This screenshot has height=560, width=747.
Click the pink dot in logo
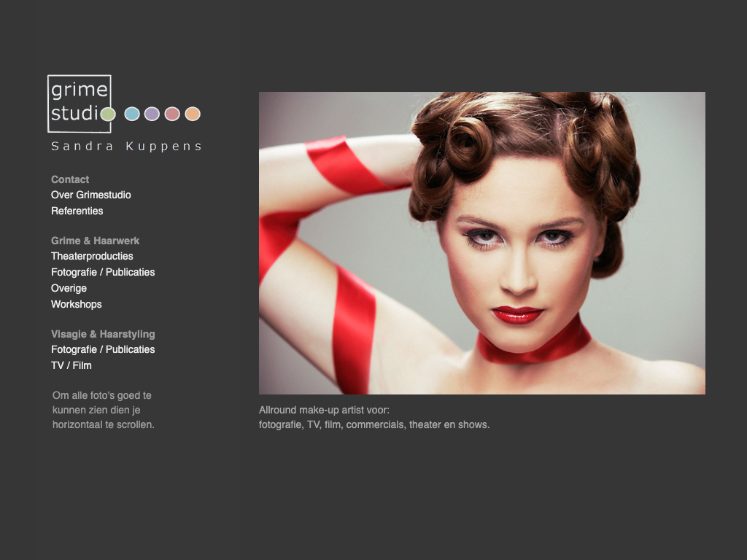coord(172,114)
